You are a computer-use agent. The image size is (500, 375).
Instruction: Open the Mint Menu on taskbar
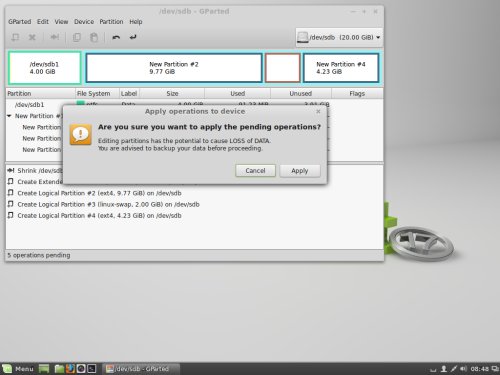click(x=18, y=369)
